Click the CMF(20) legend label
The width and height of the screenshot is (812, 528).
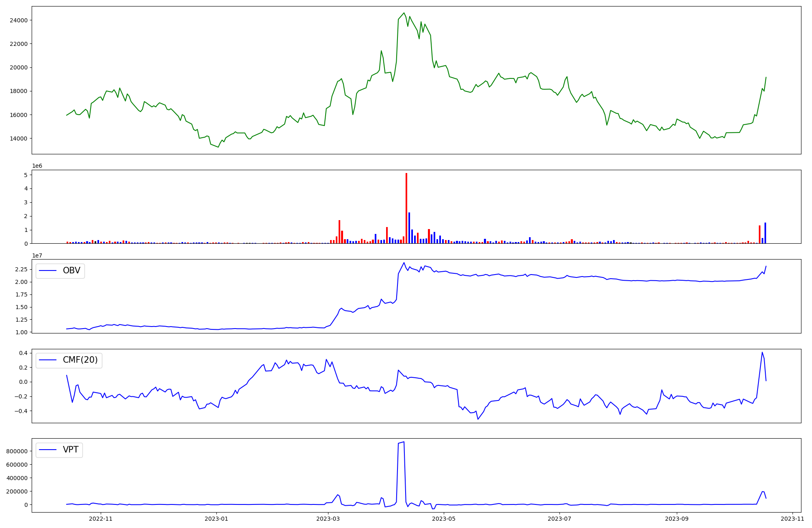pyautogui.click(x=80, y=360)
